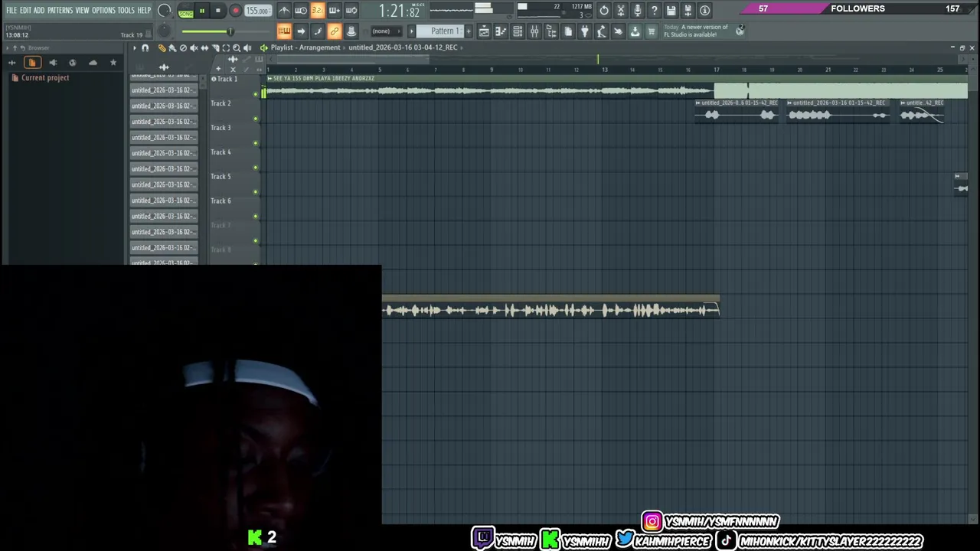The image size is (980, 551).
Task: Toggle auto-scrolling arrow icon
Action: [x=301, y=31]
